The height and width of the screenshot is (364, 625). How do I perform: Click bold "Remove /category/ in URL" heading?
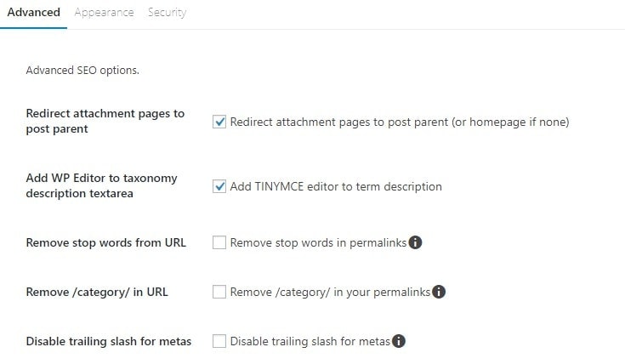[97, 292]
